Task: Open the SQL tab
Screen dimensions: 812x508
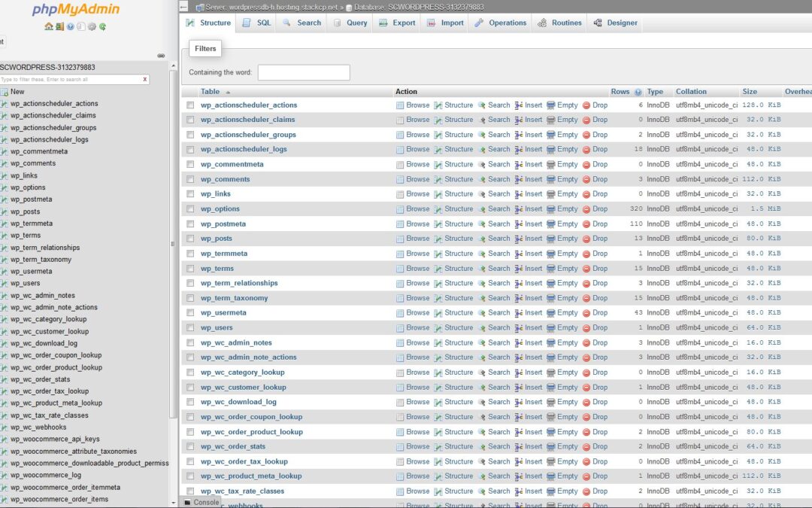Action: [257, 23]
